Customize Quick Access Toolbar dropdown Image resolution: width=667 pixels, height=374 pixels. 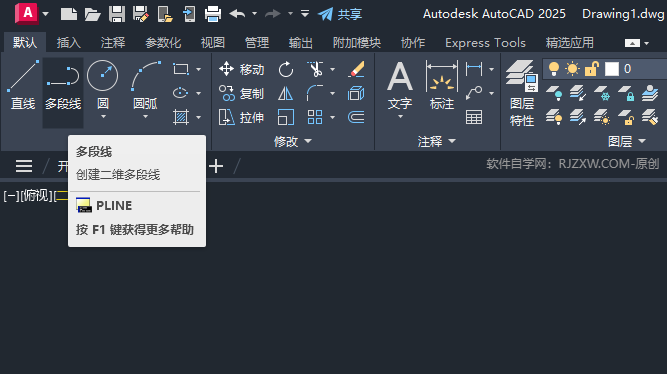(305, 14)
